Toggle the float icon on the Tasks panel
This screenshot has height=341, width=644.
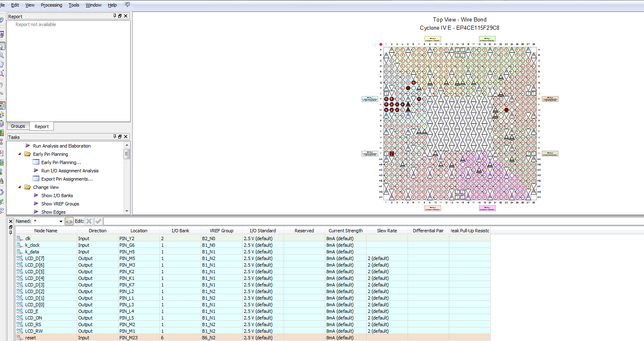point(120,137)
